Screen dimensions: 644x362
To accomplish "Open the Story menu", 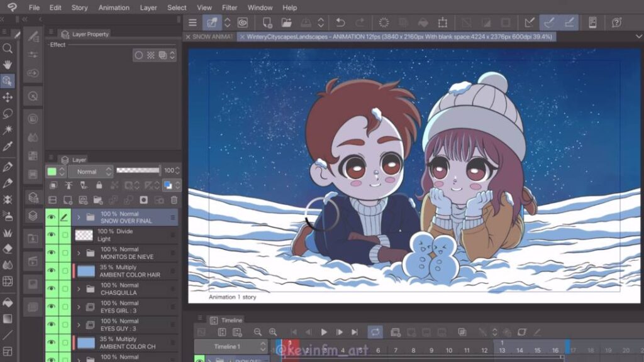I will coord(79,8).
